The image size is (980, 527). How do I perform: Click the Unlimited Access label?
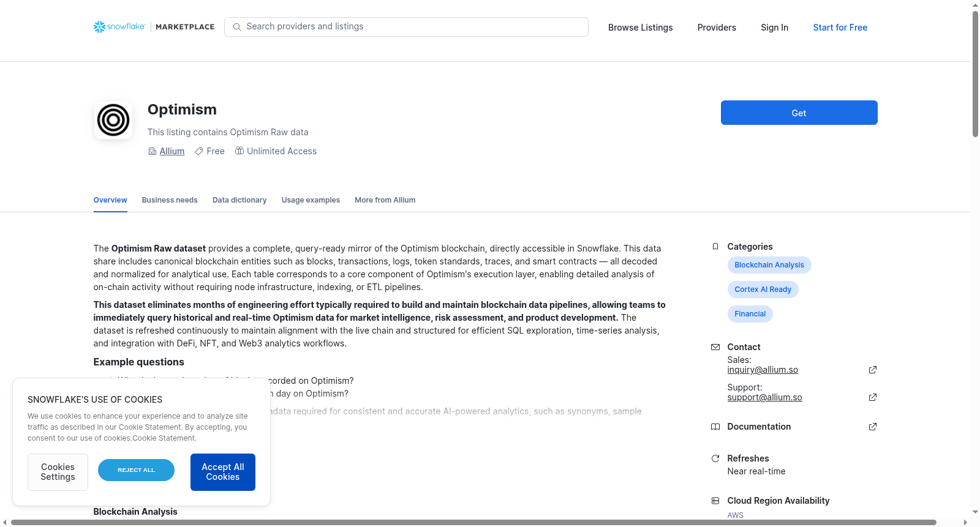pyautogui.click(x=282, y=151)
